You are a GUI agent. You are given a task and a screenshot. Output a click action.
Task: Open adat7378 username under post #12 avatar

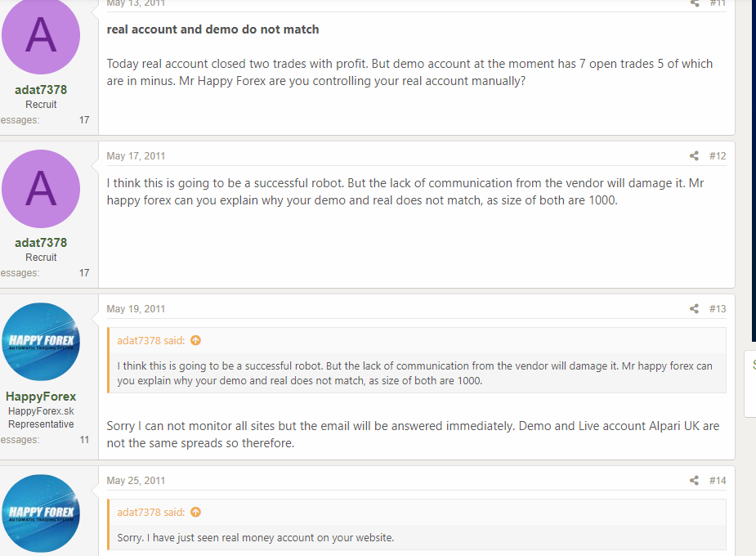(x=41, y=243)
